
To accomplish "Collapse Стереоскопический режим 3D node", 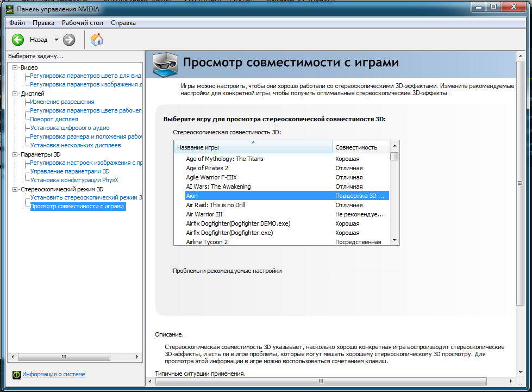I will (x=15, y=189).
